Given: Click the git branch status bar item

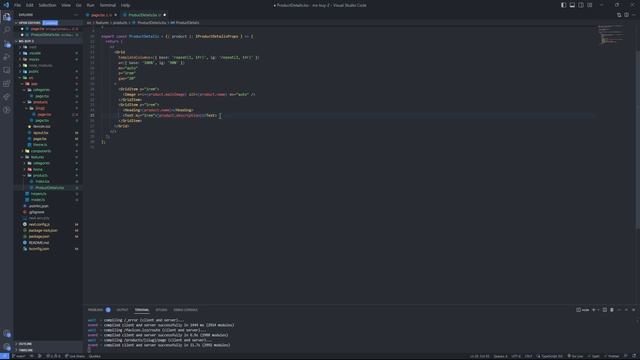Looking at the screenshot, I should (19, 356).
